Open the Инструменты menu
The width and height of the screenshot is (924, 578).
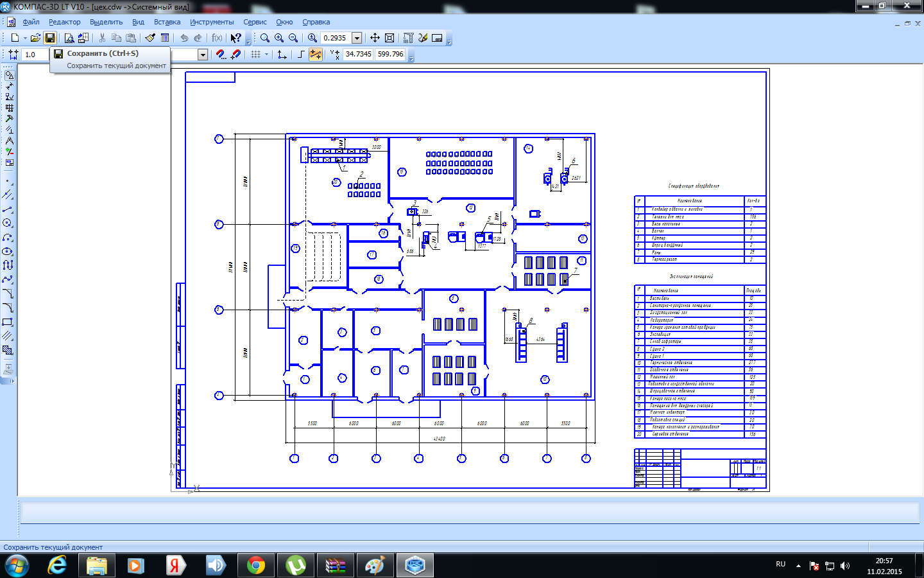tap(212, 22)
